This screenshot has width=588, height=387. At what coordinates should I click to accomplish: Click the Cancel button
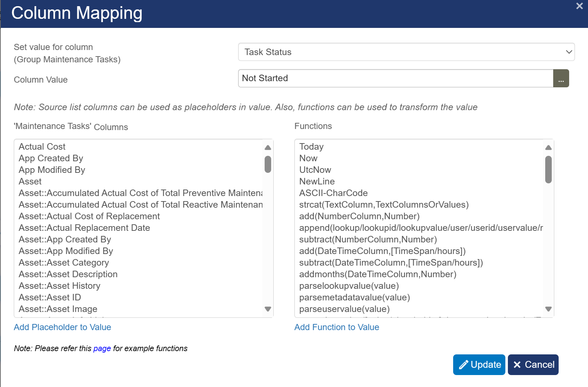533,365
